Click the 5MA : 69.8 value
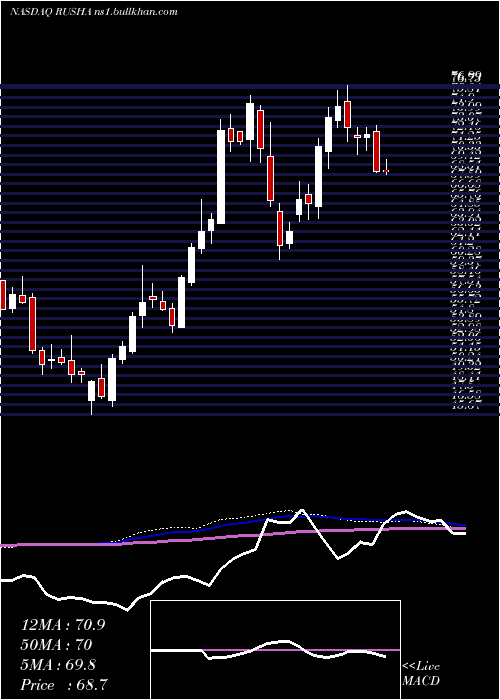Image resolution: width=500 pixels, height=700 pixels. point(58,664)
